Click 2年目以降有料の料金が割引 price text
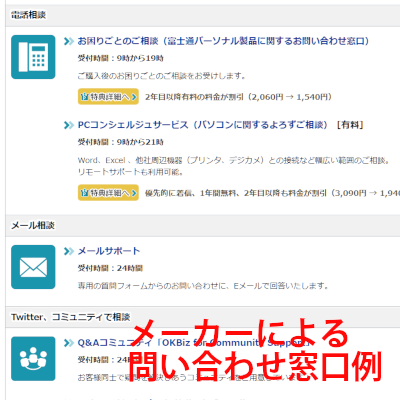This screenshot has width=400, height=400. pos(238,97)
